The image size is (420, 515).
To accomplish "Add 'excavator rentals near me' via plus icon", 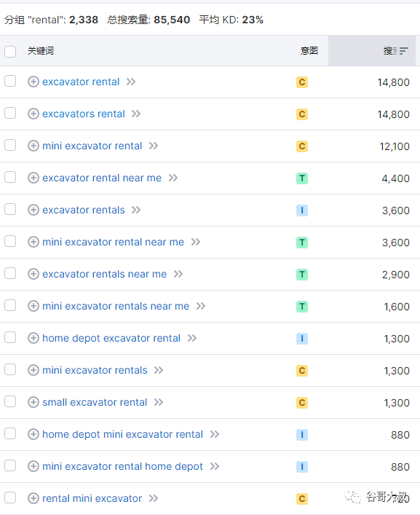I will [x=33, y=274].
